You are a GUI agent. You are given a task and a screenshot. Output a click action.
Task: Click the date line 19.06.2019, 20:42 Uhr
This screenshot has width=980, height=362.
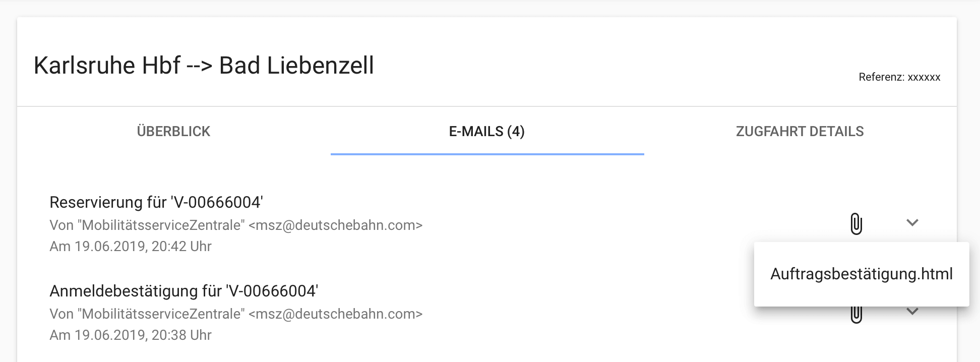[131, 247]
